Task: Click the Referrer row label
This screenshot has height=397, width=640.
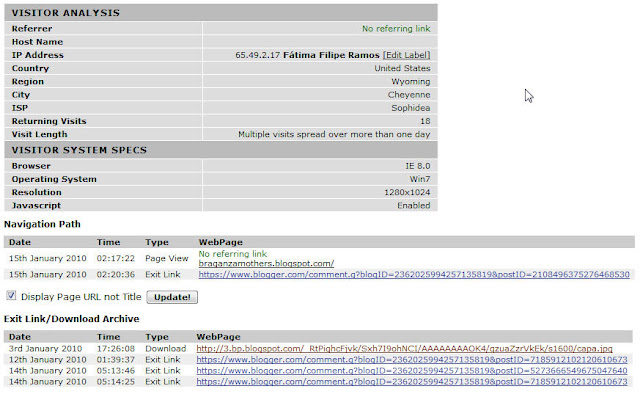Action: tap(32, 29)
